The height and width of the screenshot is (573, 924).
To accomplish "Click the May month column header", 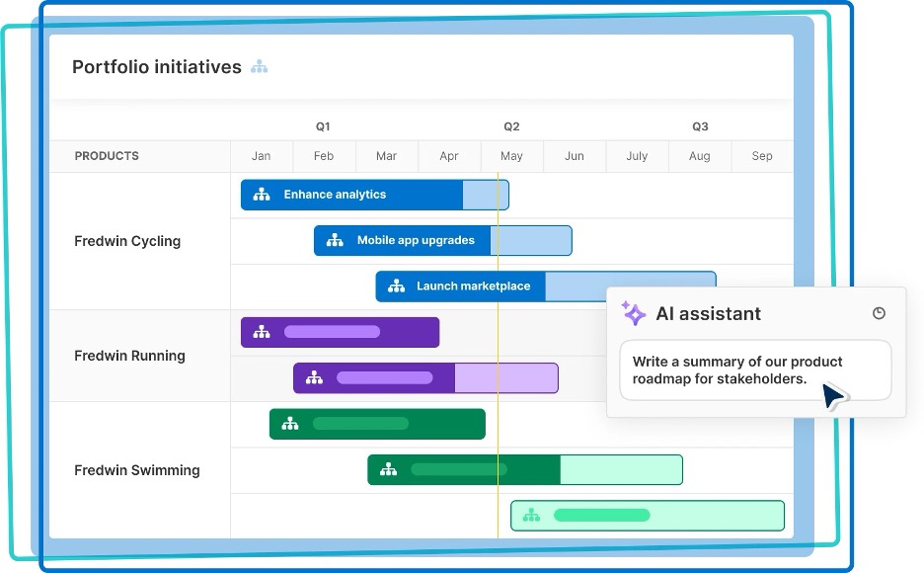I will click(x=511, y=156).
